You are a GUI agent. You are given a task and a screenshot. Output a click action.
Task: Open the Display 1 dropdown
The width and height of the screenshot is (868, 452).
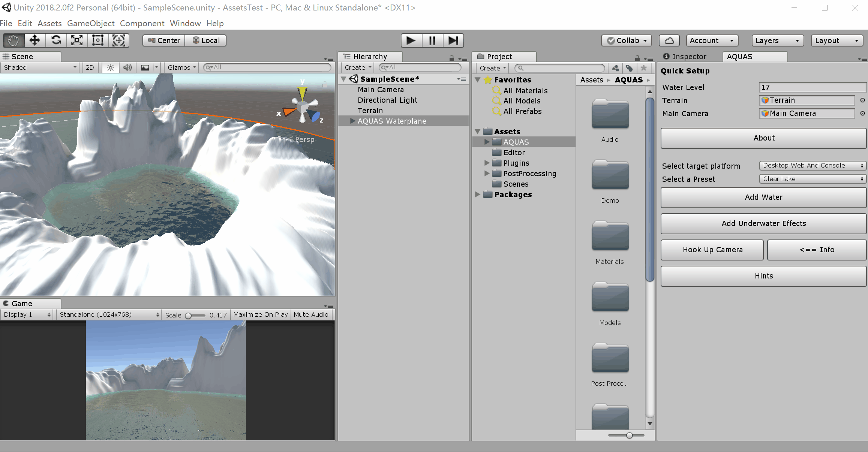27,314
